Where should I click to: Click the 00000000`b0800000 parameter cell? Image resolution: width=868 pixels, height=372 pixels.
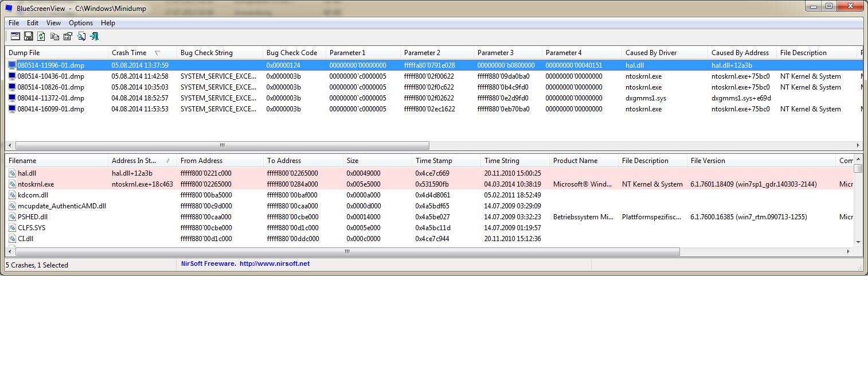[x=506, y=65]
